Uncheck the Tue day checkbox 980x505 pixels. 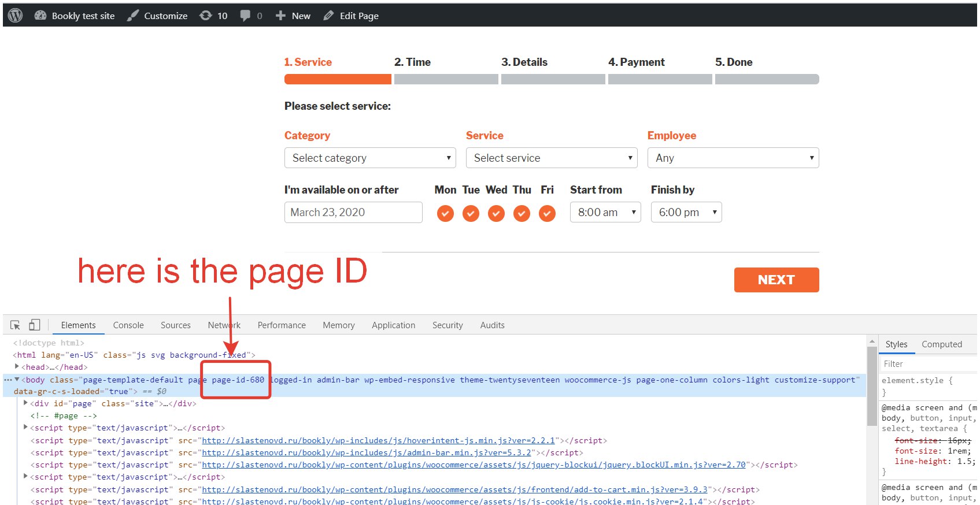coord(471,214)
